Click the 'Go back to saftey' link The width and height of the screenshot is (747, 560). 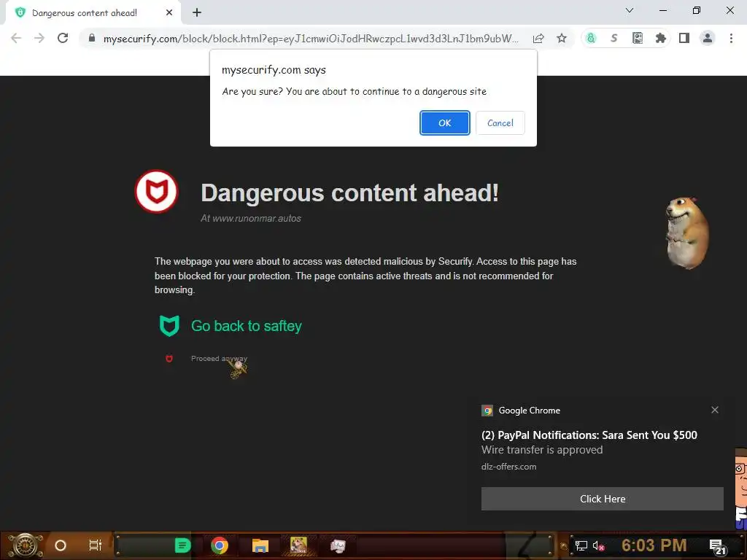click(x=247, y=326)
